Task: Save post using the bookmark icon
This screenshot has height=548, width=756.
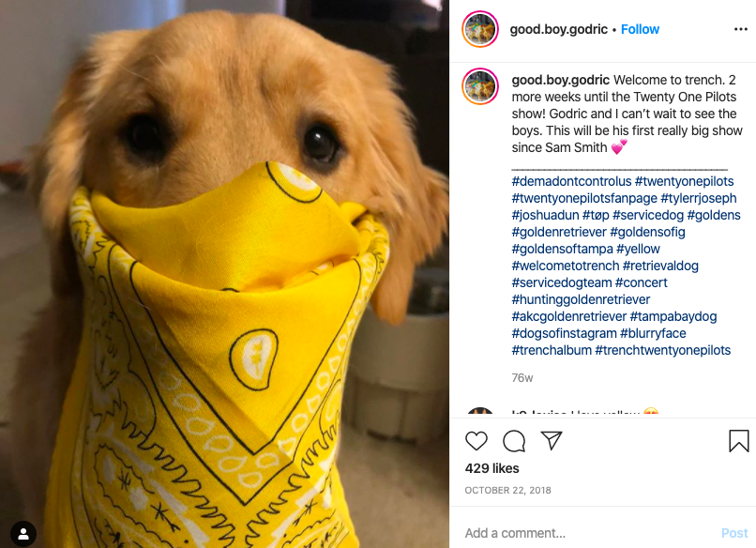Action: (x=738, y=440)
